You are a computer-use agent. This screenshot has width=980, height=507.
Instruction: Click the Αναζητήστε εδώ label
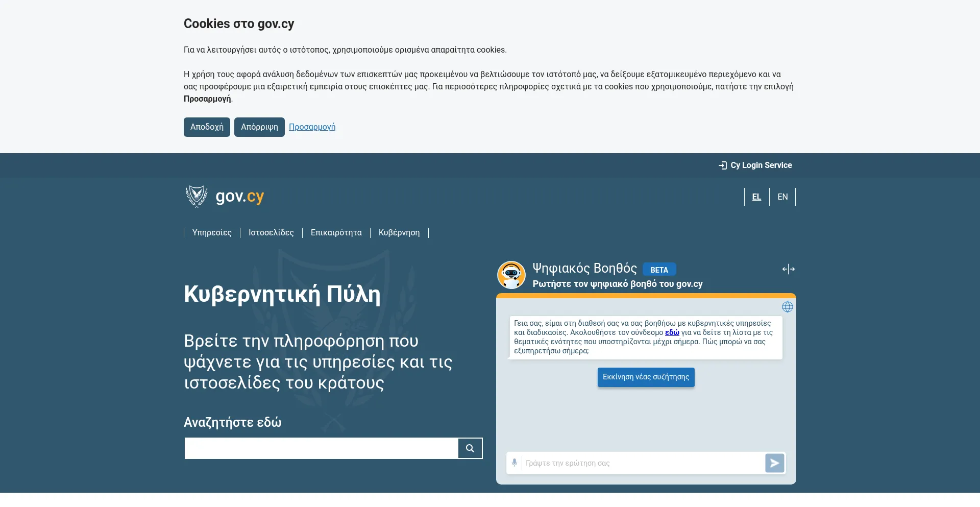coord(232,422)
